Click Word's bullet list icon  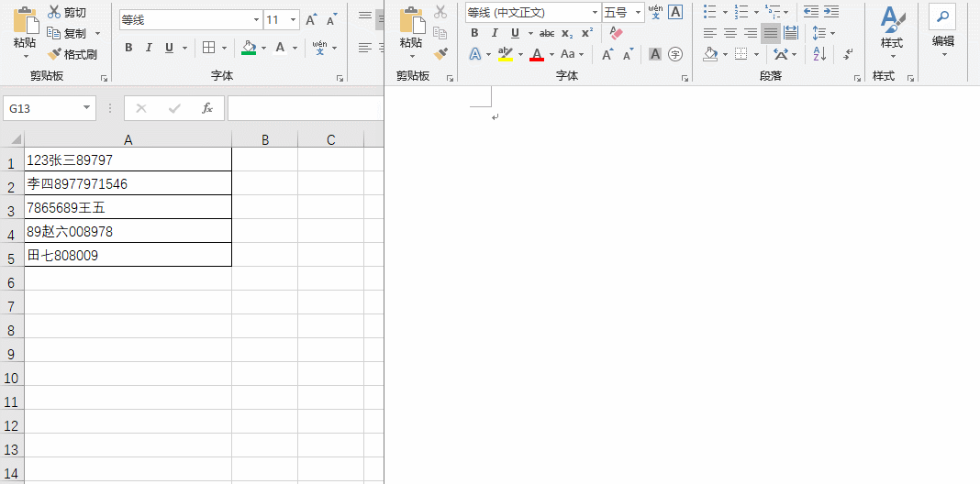tap(710, 11)
